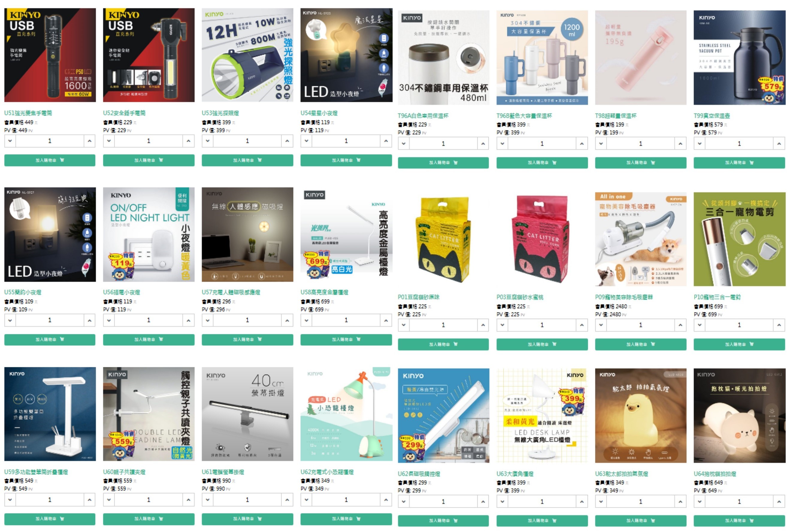Click the U56 plug-in night light title
The image size is (790, 532).
click(121, 292)
